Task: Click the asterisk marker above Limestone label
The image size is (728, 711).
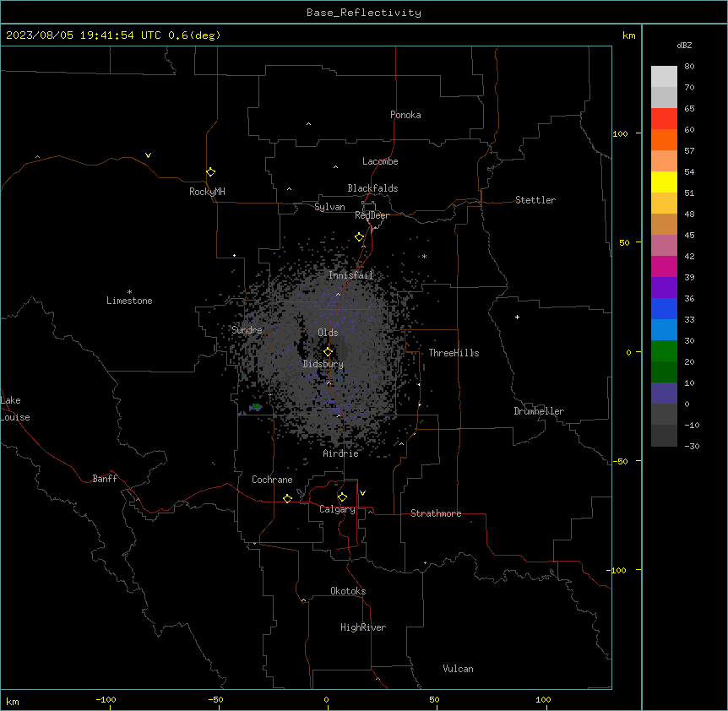Action: (129, 292)
